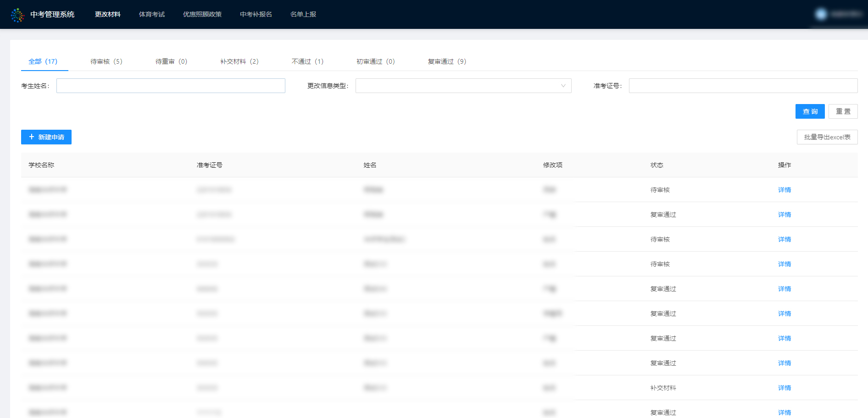
Task: Go to 中考补报名 page
Action: 256,15
